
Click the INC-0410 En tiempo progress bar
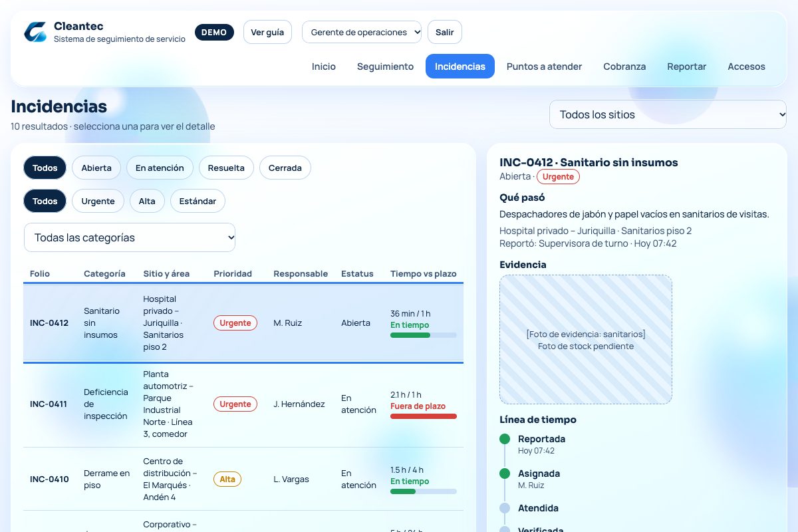click(x=424, y=491)
